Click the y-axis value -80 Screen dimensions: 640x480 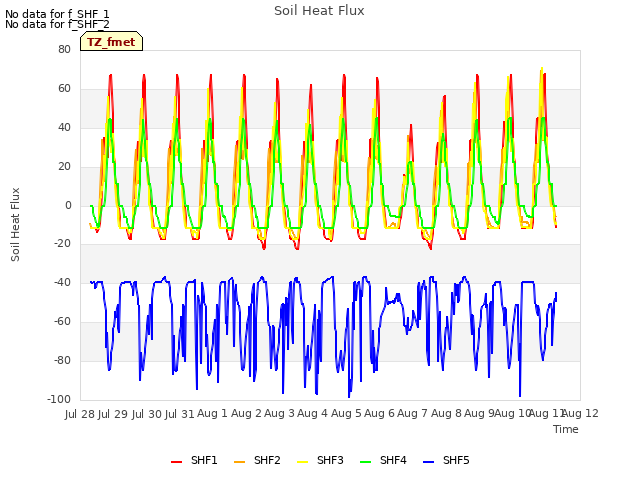[62, 361]
